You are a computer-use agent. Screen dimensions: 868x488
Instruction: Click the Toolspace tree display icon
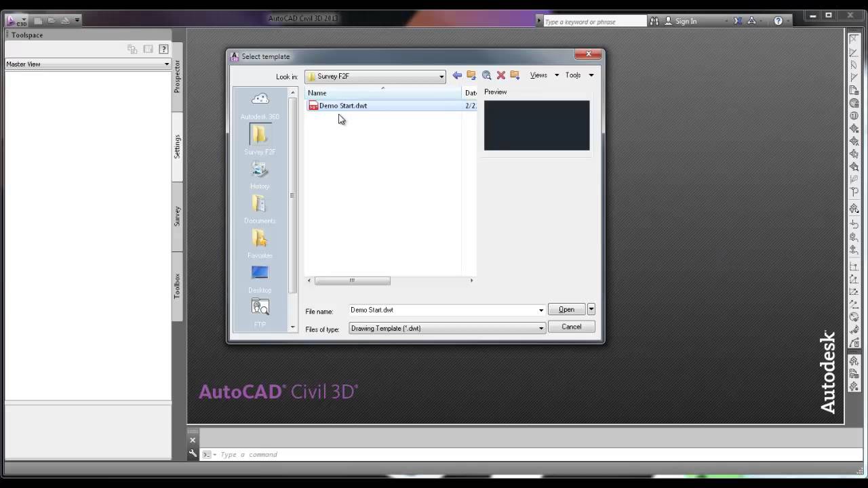click(132, 49)
